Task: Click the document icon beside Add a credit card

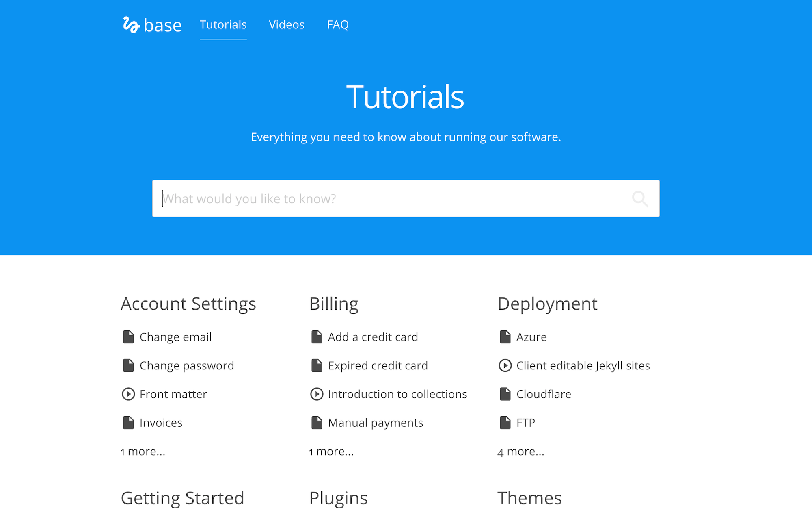Action: 317,337
